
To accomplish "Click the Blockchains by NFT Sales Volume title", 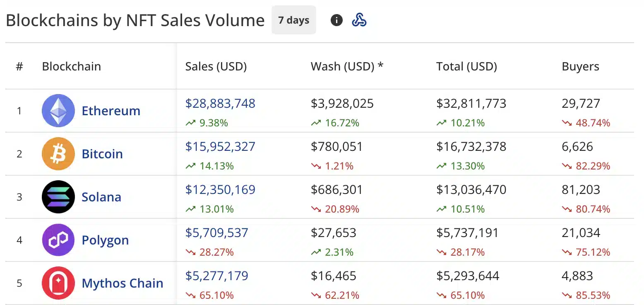I will pos(135,20).
